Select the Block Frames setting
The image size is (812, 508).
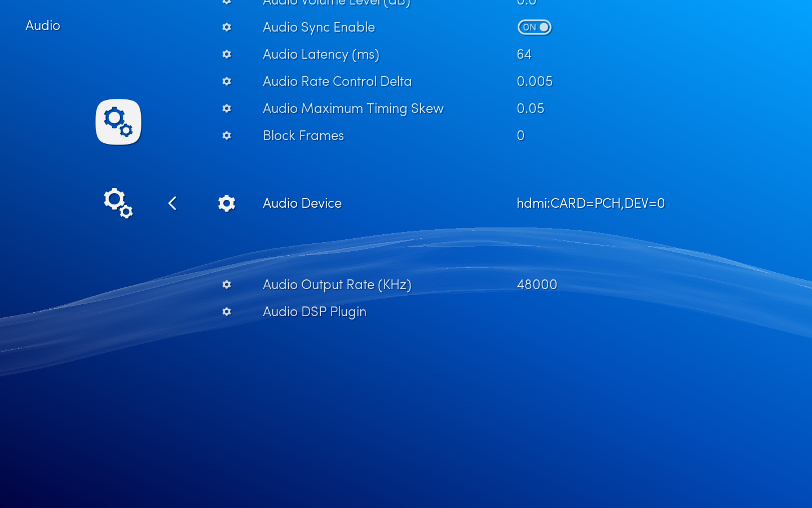(303, 135)
